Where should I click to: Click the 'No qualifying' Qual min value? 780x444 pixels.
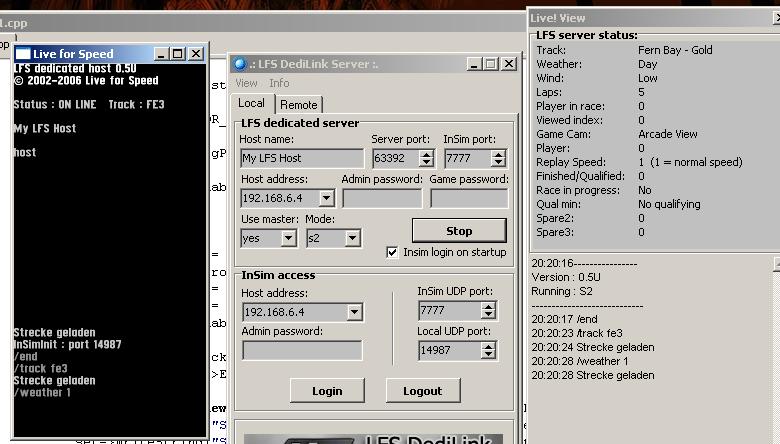click(669, 204)
